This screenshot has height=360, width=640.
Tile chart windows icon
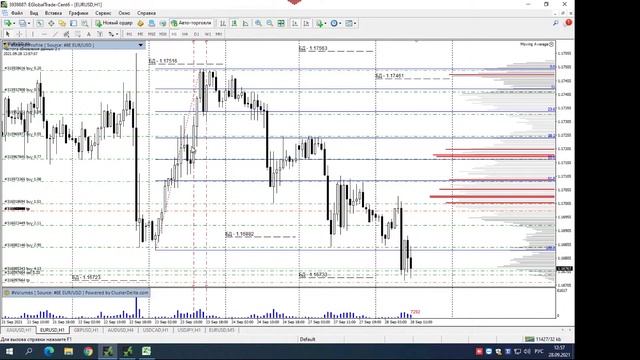[x=281, y=23]
